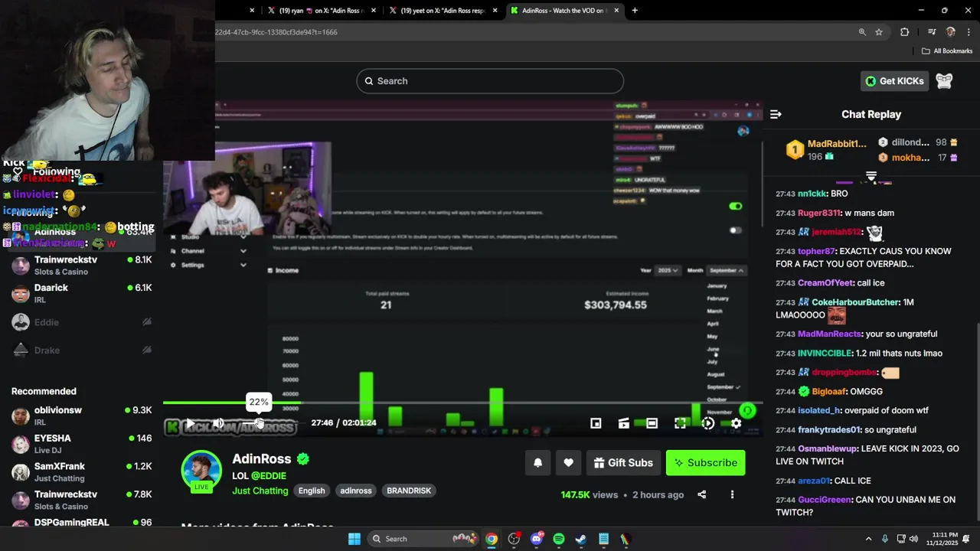The width and height of the screenshot is (980, 551).
Task: Open the clip creation tool in player
Action: tap(624, 423)
